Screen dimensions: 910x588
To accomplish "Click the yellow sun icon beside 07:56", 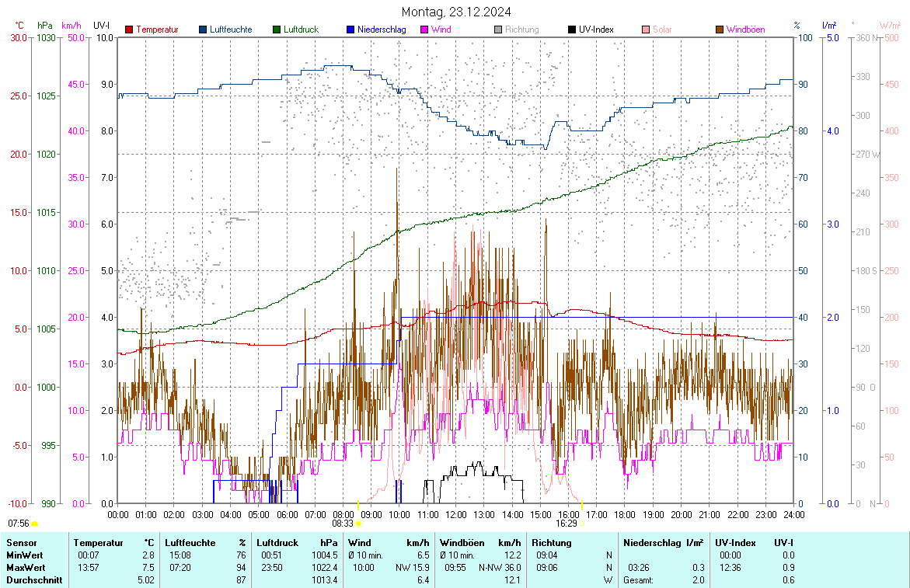I will point(34,524).
